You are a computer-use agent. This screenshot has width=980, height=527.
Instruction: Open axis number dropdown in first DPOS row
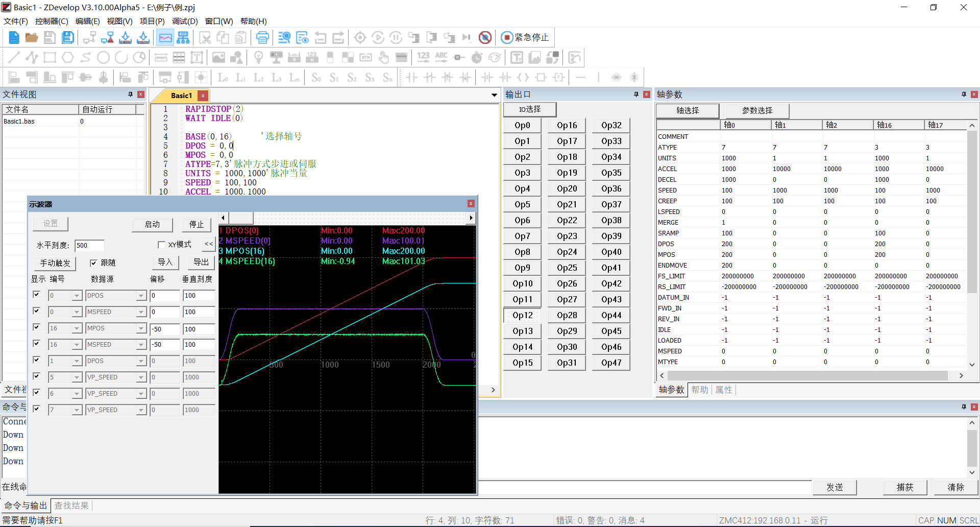click(x=77, y=296)
